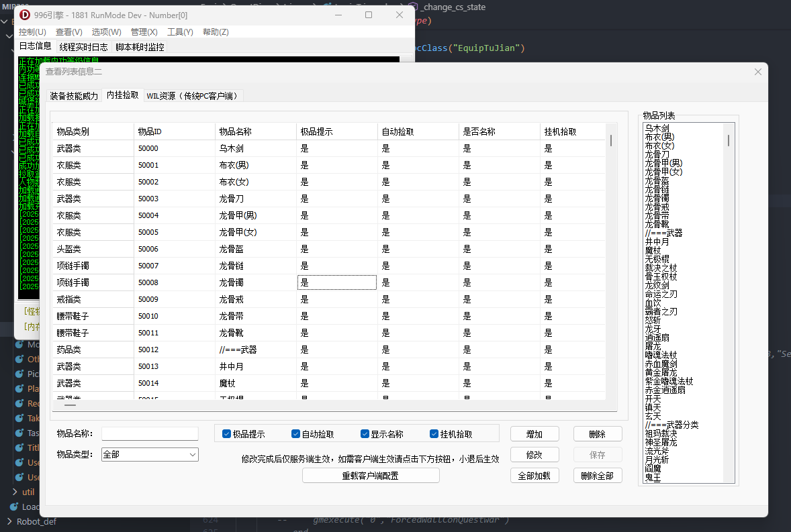Click the 物品名称 text input field
This screenshot has width=791, height=532.
(x=150, y=434)
